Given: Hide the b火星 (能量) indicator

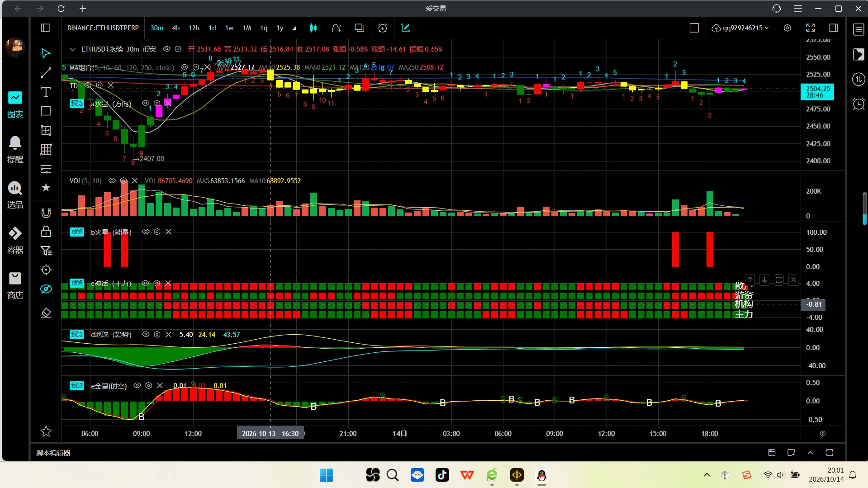Looking at the screenshot, I should tap(146, 232).
